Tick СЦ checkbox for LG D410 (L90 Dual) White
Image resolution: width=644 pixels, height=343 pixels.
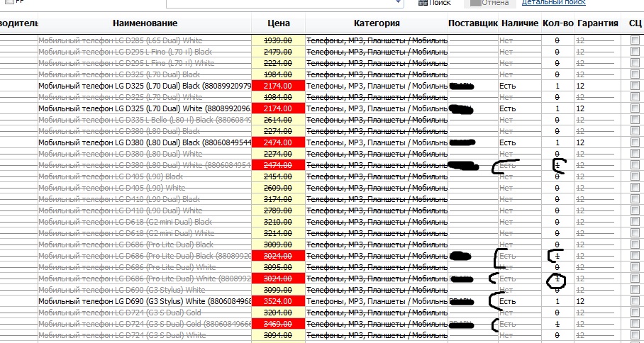coord(635,210)
